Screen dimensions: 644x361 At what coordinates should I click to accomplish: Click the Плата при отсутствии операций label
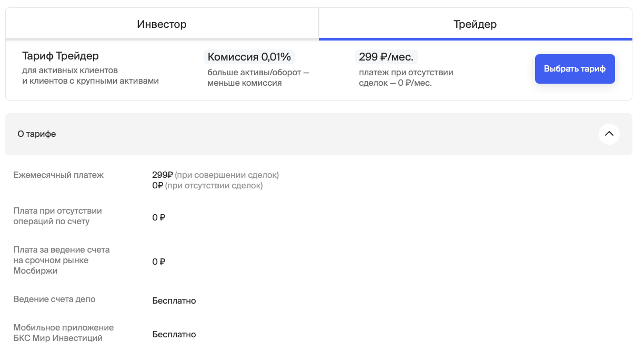tap(57, 216)
